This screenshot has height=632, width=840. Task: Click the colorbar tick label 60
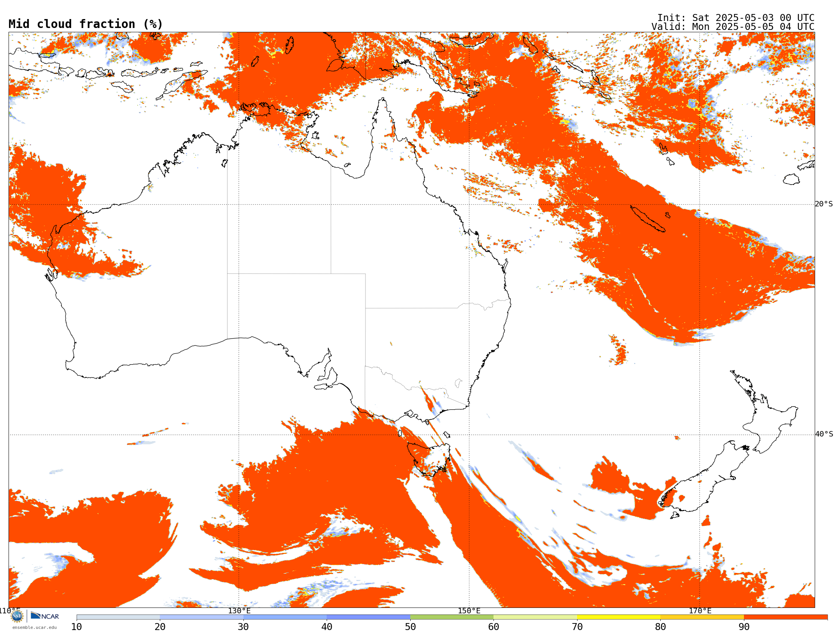coord(493,627)
